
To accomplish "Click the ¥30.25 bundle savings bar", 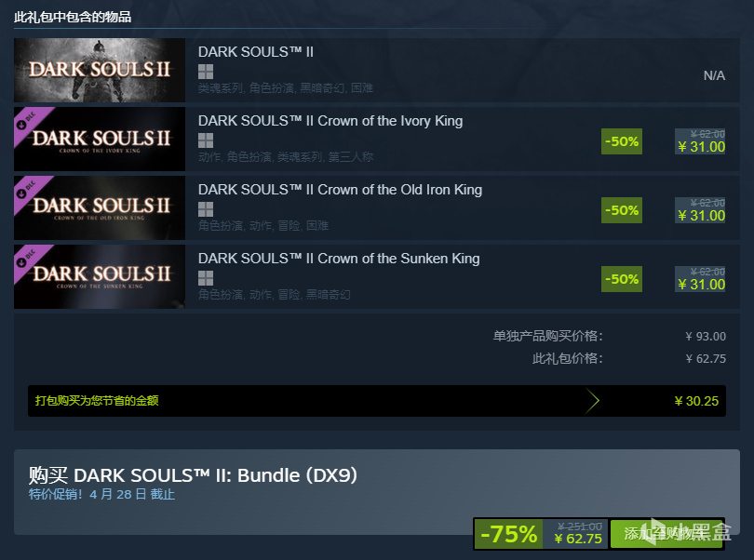I will (x=377, y=400).
